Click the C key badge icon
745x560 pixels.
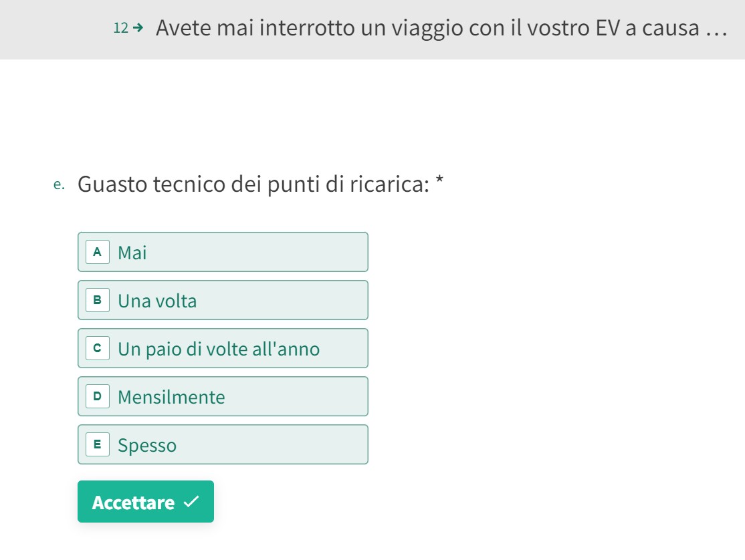tap(98, 348)
